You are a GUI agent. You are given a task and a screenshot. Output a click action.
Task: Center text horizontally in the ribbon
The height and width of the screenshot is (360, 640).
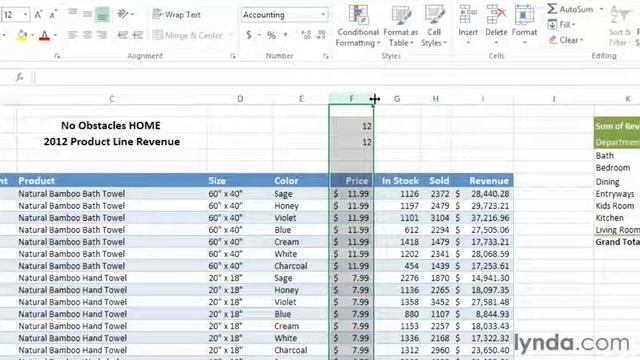[87, 35]
